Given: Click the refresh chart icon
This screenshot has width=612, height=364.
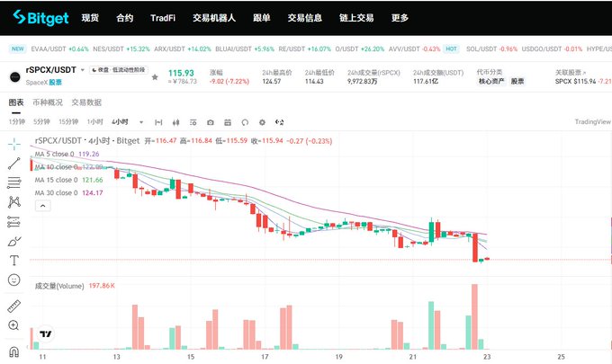Looking at the screenshot, I should click(x=245, y=122).
